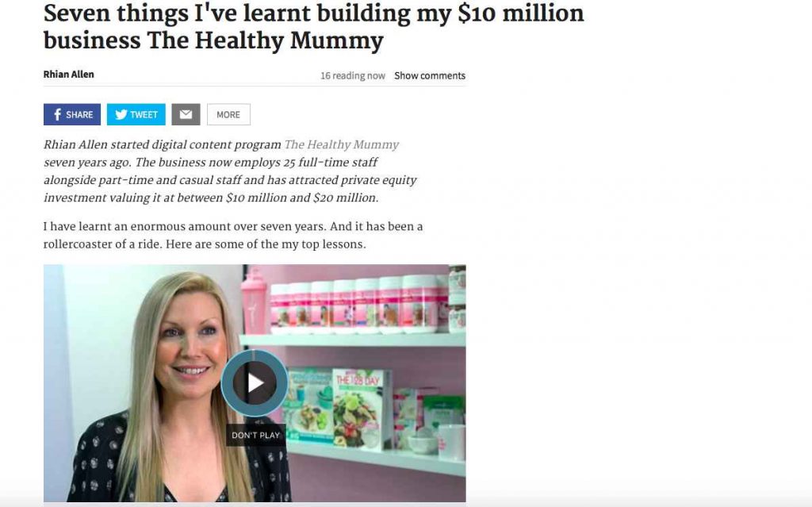Click the "16 reading now" counter

[353, 75]
